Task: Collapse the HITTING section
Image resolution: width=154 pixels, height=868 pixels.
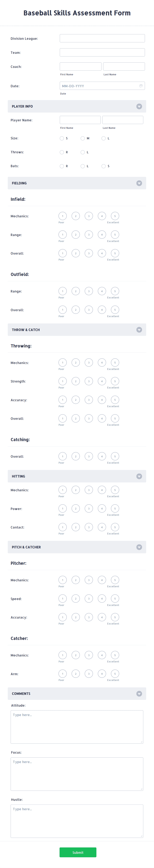Action: (139, 476)
